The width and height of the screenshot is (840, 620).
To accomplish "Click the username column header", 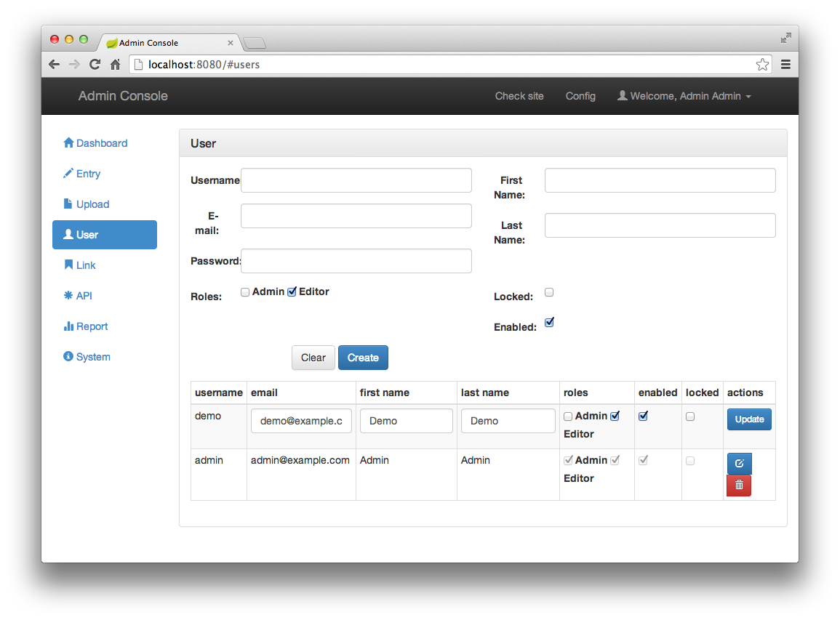I will coord(219,392).
